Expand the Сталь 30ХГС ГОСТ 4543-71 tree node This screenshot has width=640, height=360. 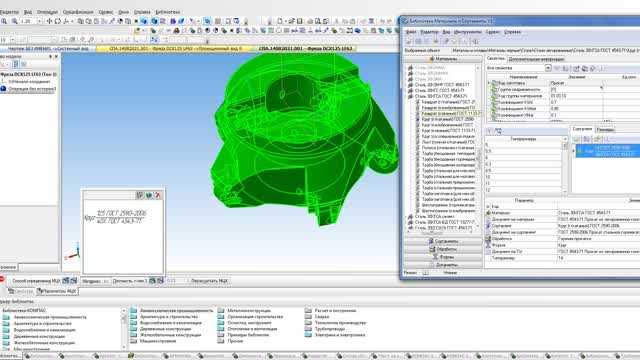(406, 91)
